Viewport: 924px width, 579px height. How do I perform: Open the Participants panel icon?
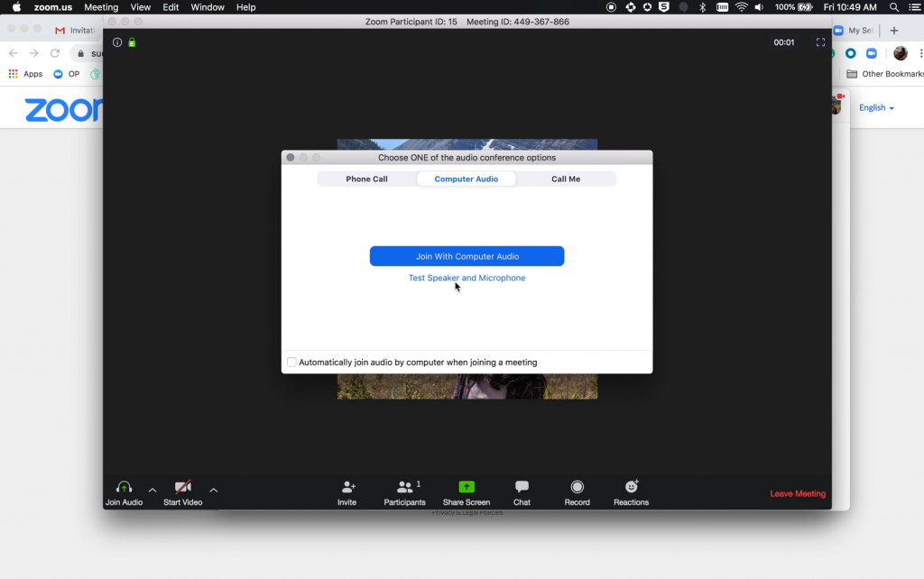click(x=403, y=487)
